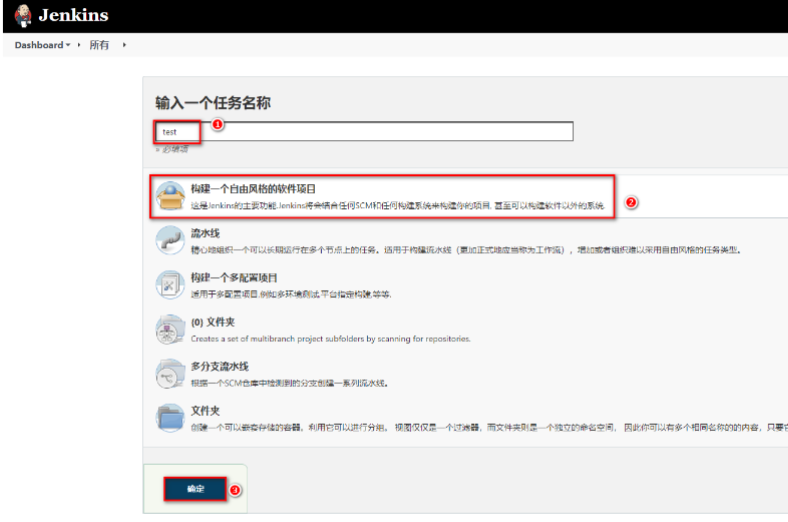788x522 pixels.
Task: Choose the 多分支流水线 option title
Action: click(x=220, y=366)
